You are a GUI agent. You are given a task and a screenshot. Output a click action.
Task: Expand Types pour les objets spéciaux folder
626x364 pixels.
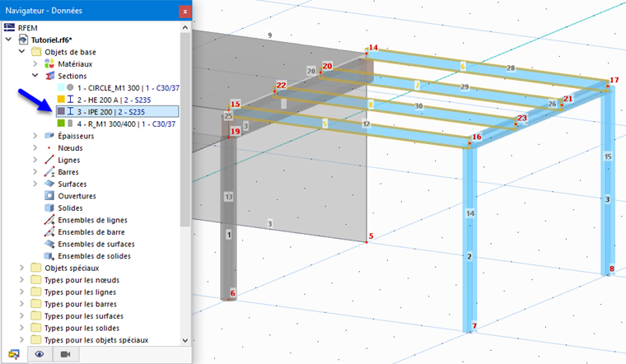[x=22, y=339]
